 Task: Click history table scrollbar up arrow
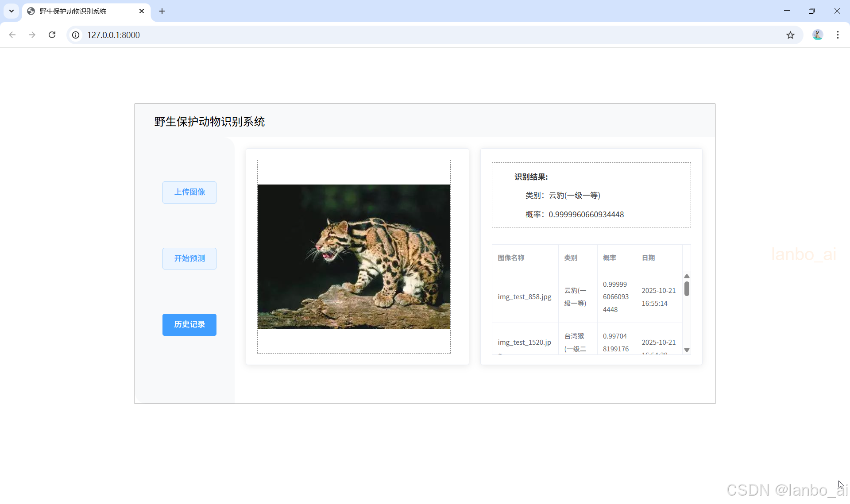(687, 276)
